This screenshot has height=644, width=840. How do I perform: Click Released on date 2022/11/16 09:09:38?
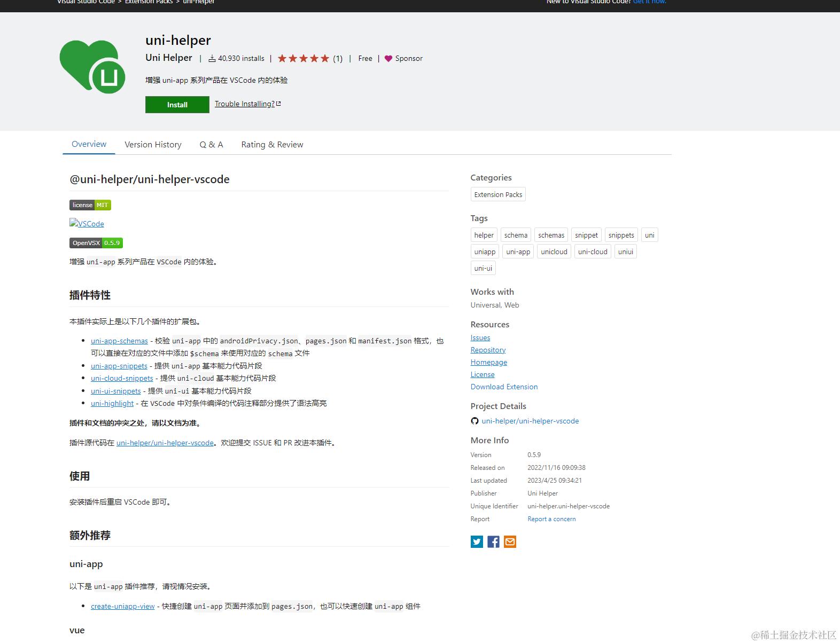click(556, 468)
